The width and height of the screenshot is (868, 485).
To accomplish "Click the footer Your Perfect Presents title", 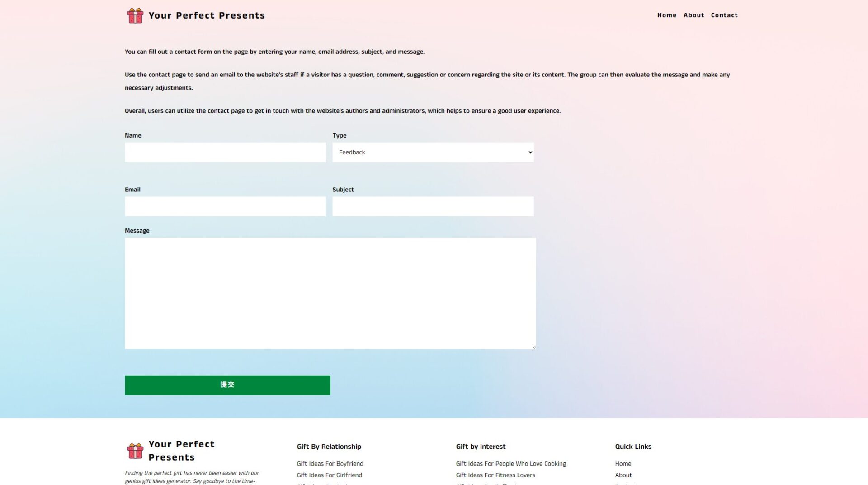I will [181, 451].
